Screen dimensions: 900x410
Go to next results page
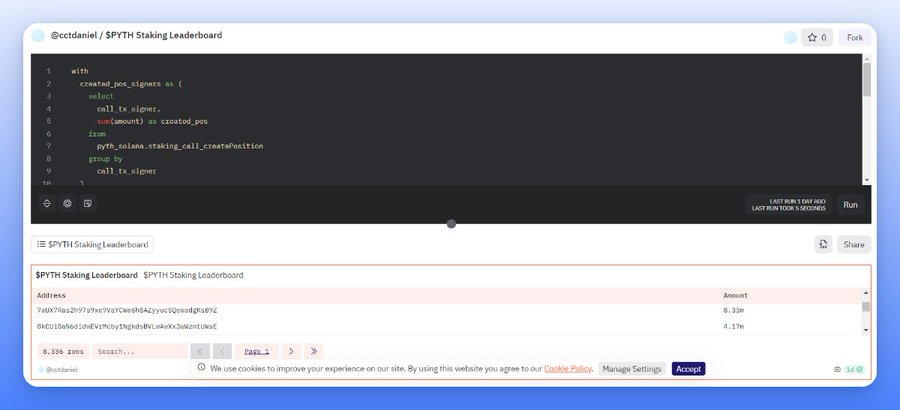point(291,351)
